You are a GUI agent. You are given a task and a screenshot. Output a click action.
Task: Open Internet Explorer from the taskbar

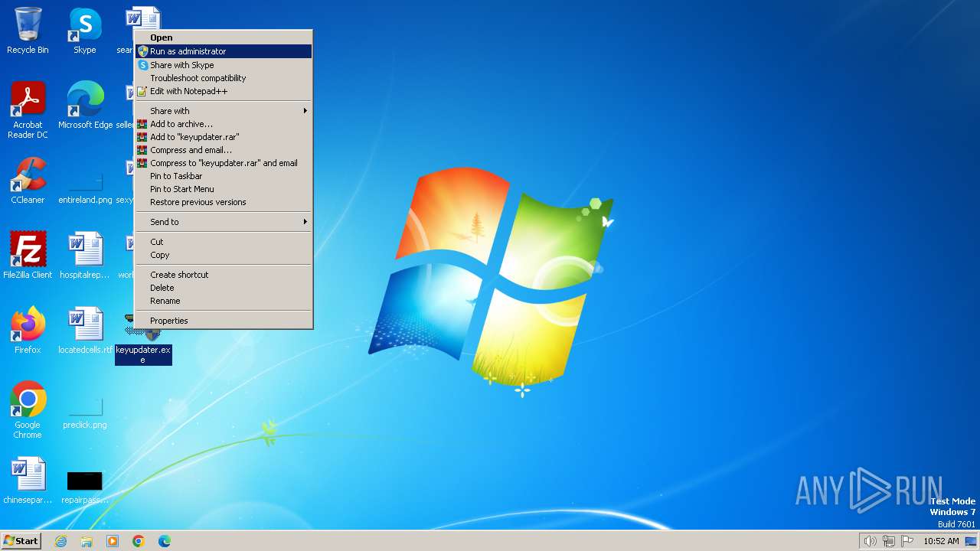point(60,541)
